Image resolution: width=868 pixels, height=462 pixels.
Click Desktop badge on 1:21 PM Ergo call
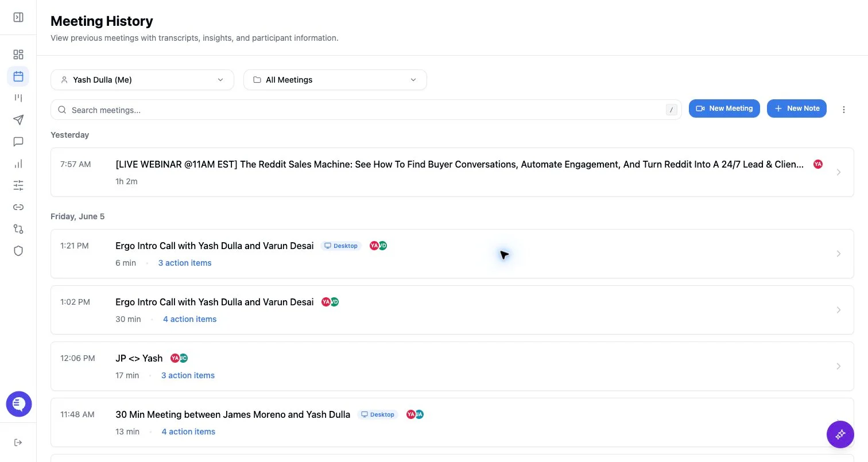point(341,246)
